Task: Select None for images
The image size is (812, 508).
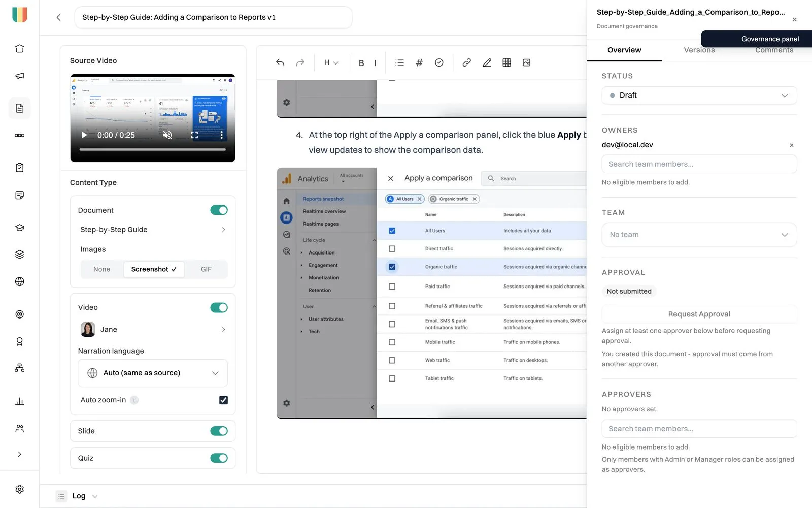Action: click(101, 269)
